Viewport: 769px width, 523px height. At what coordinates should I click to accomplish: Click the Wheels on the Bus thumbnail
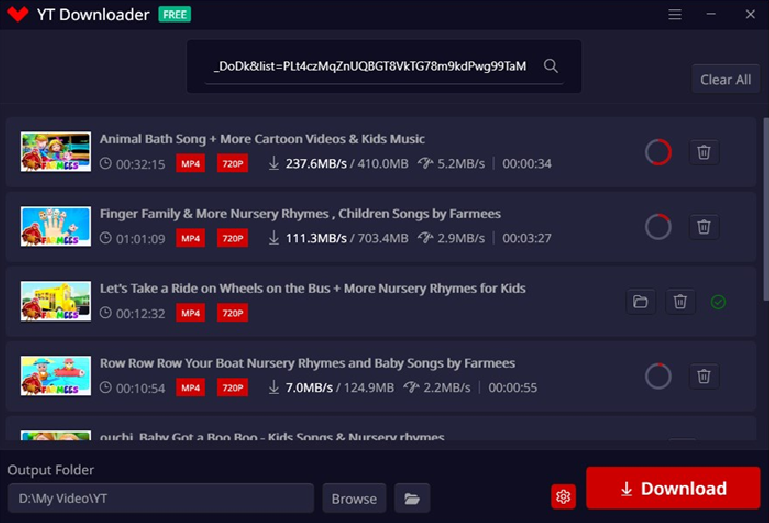click(x=56, y=301)
